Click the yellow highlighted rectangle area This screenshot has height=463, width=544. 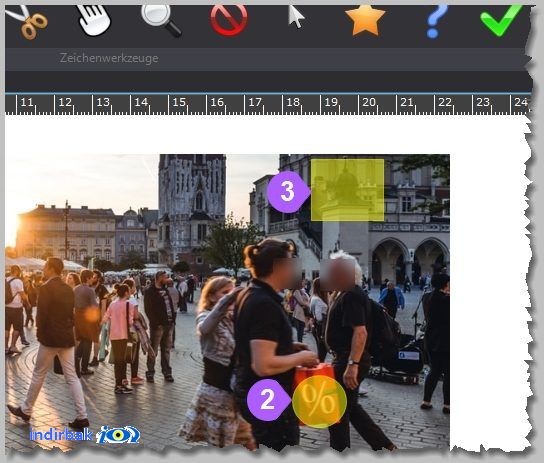click(347, 190)
